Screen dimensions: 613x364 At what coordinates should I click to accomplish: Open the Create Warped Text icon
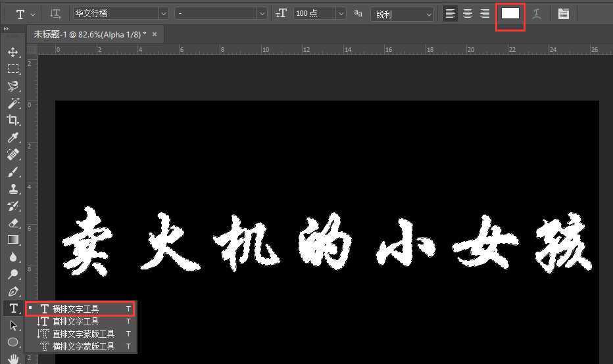[537, 14]
